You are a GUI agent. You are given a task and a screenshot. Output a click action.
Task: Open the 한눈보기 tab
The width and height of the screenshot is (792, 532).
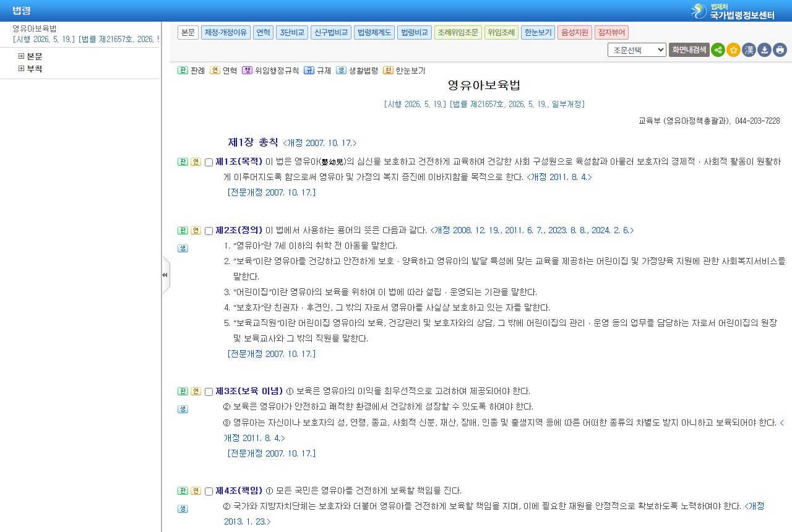pos(538,33)
